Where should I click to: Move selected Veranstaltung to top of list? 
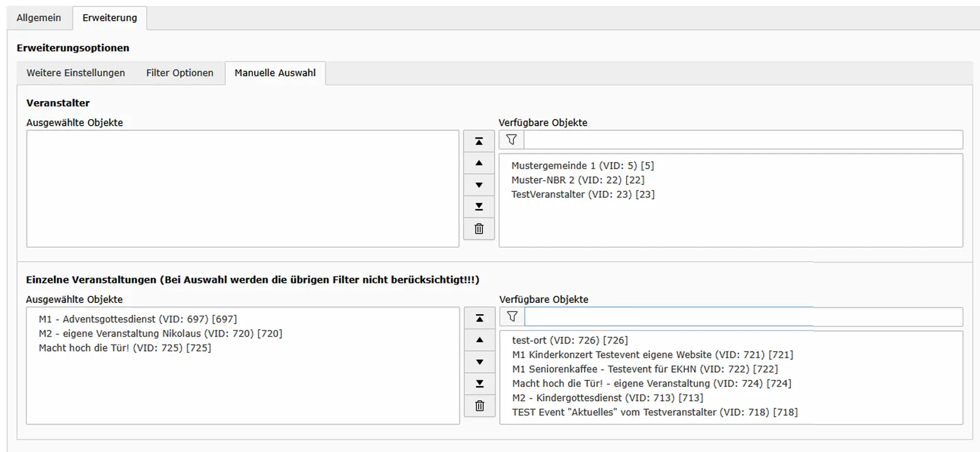tap(479, 318)
